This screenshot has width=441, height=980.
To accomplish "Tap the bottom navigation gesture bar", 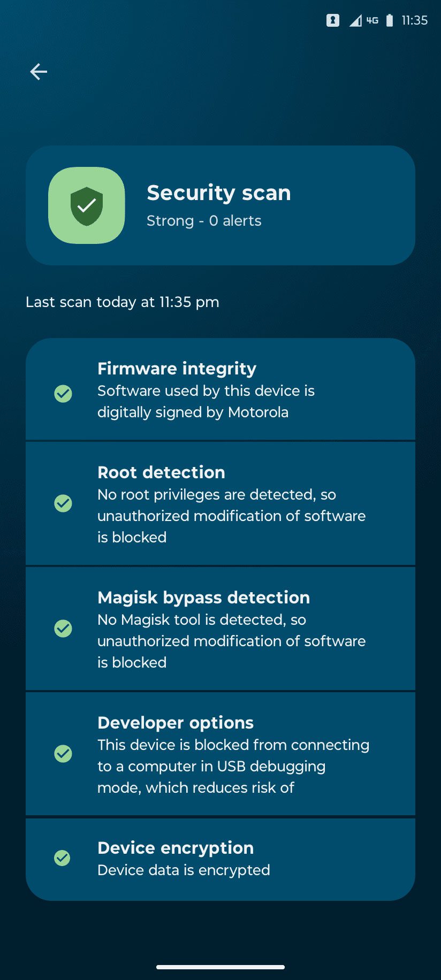I will (221, 967).
